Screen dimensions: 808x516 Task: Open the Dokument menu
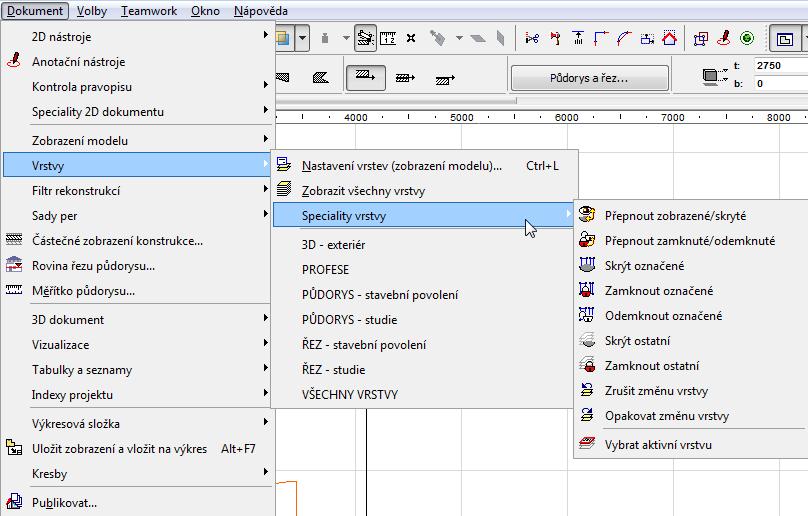(x=35, y=10)
